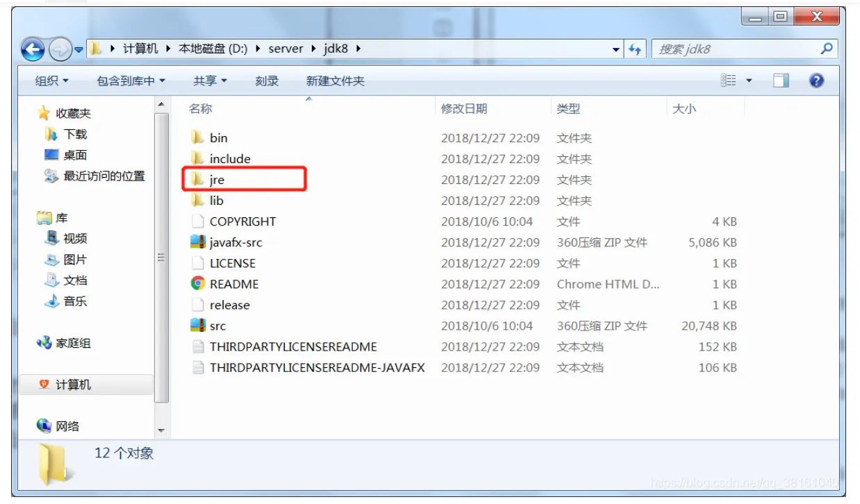
Task: Click the help question mark icon
Action: click(816, 81)
